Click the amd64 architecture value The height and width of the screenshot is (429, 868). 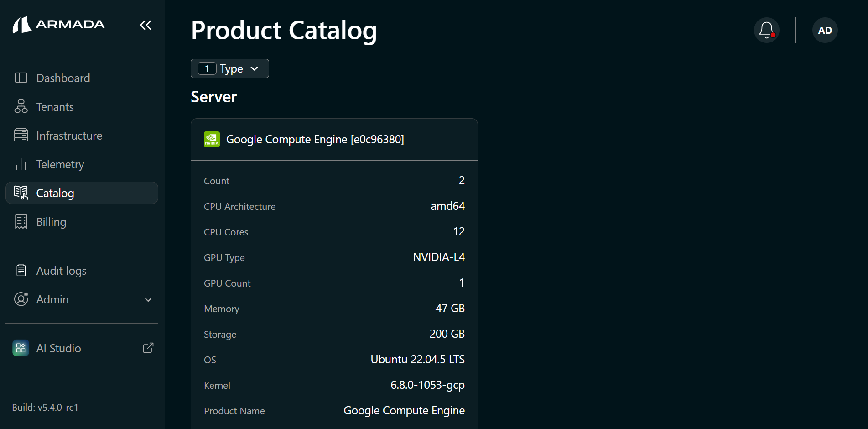(447, 206)
